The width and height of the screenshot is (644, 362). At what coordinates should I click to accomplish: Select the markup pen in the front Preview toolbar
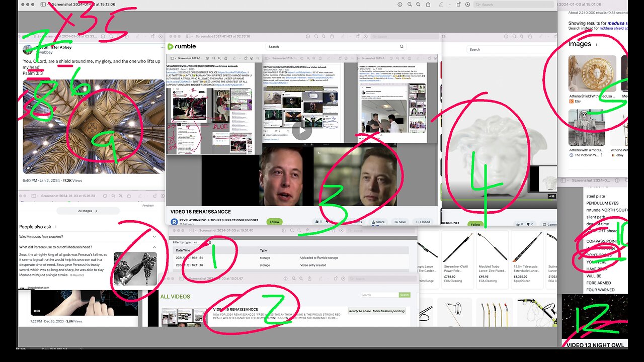coord(441,4)
